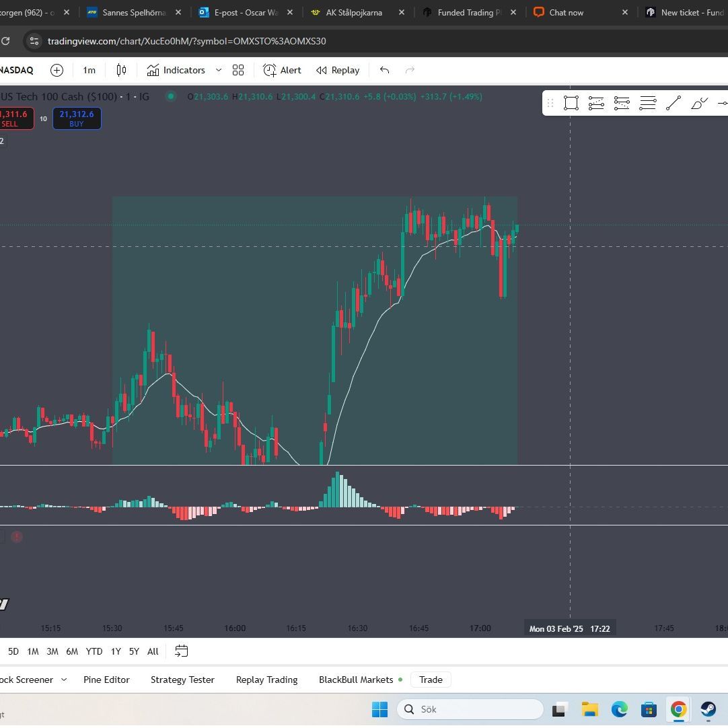Grab the floating drawing toolbar drag handle
The width and height of the screenshot is (728, 728).
(550, 103)
